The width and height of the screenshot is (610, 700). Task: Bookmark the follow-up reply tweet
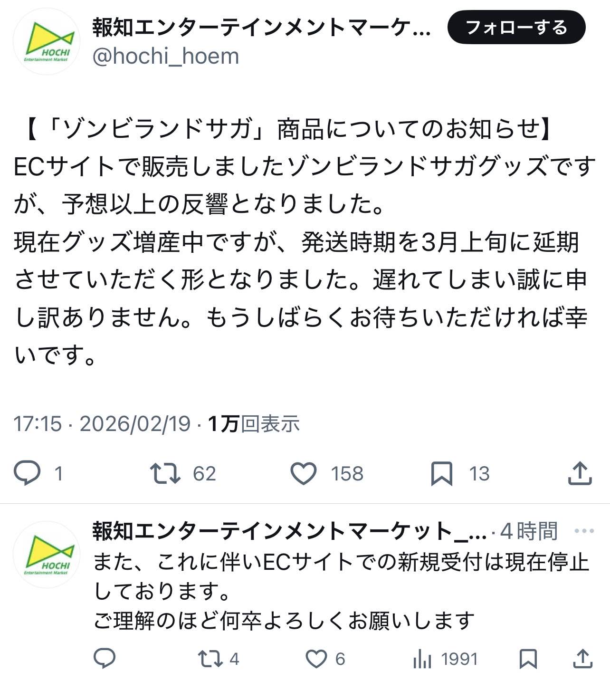click(528, 659)
